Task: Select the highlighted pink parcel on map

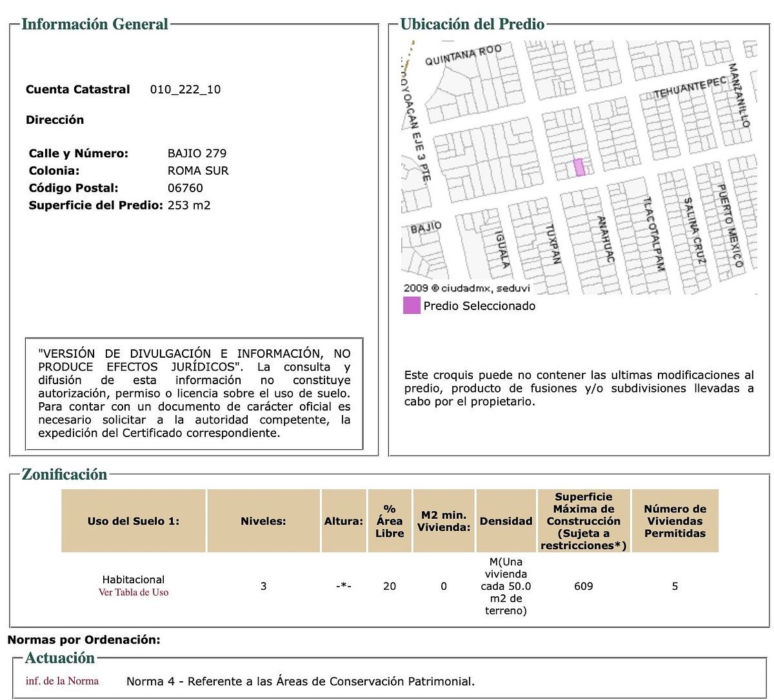Action: click(x=579, y=167)
